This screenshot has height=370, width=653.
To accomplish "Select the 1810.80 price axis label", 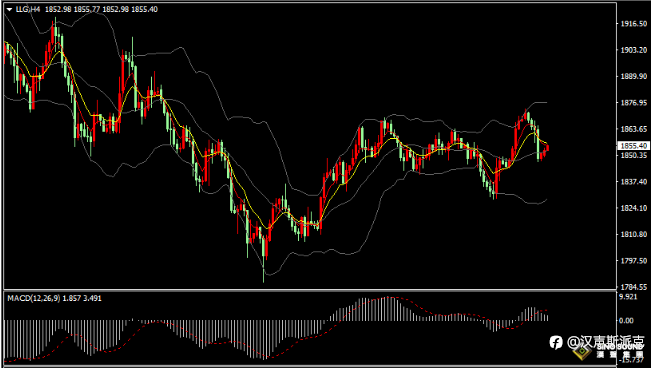I will click(x=634, y=234).
